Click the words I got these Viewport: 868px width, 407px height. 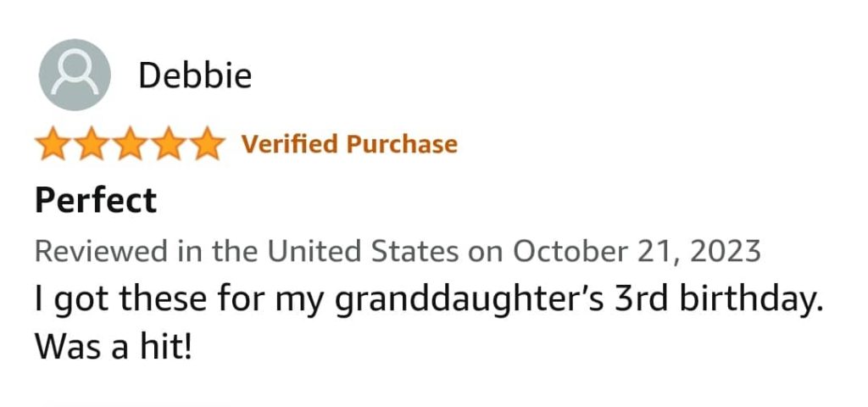click(x=121, y=300)
